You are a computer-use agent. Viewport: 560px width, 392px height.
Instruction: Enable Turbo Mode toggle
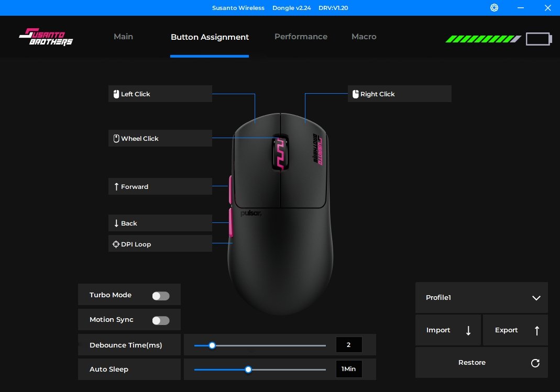[x=161, y=296]
